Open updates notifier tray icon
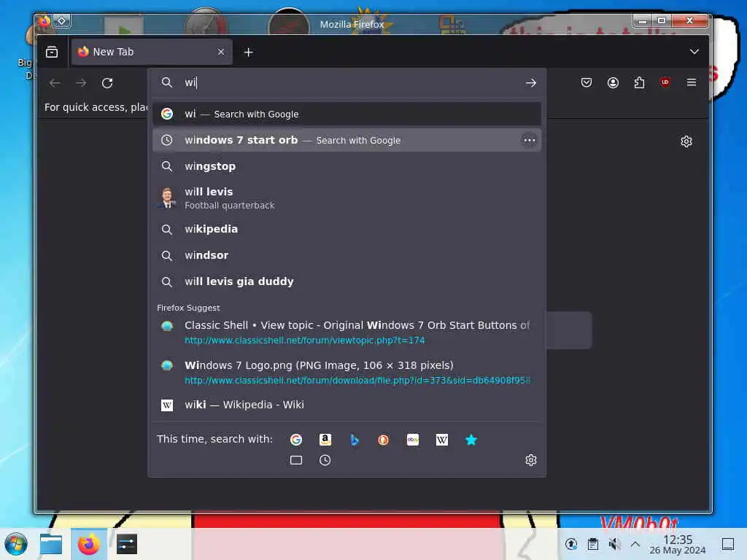Screen dimensions: 747x560 [571, 544]
